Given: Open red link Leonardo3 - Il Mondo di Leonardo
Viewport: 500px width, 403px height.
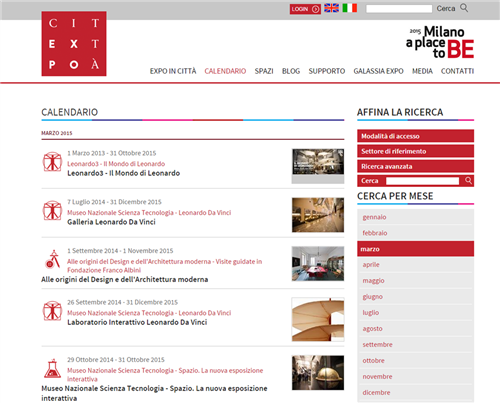Looking at the screenshot, I should coord(116,164).
